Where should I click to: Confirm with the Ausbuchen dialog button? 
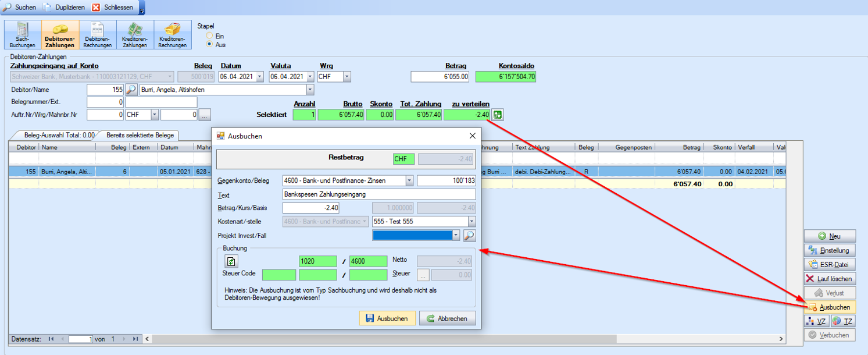tap(387, 318)
